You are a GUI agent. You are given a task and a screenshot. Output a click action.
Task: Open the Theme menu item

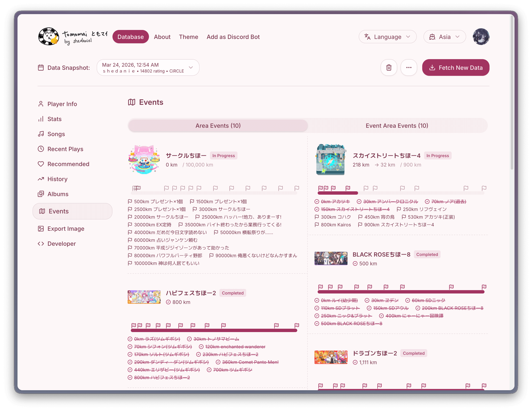pos(188,37)
